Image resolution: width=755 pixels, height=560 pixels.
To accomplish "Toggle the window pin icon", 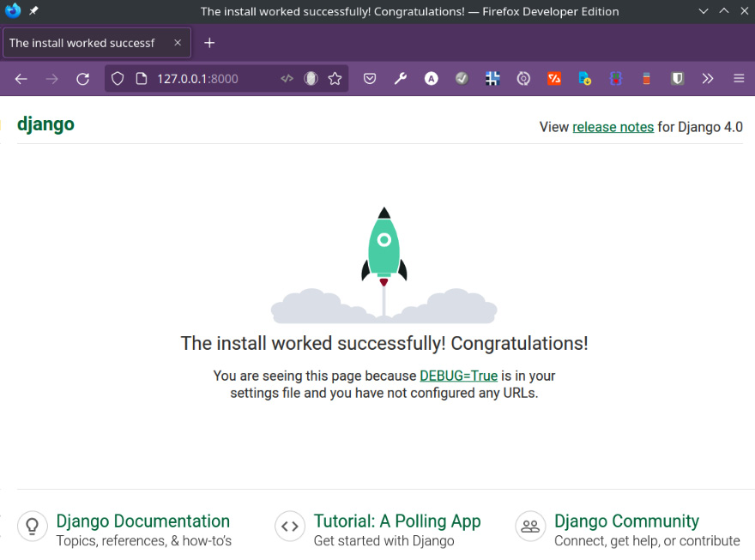I will pos(33,10).
